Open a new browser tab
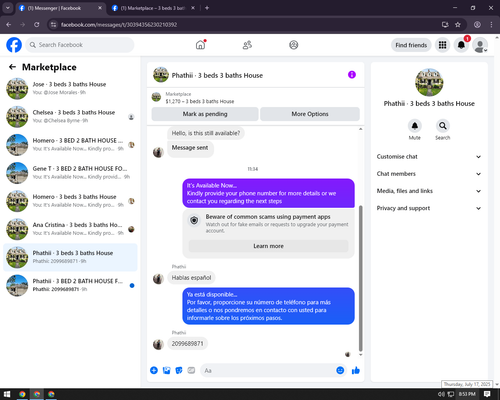 pyautogui.click(x=207, y=8)
